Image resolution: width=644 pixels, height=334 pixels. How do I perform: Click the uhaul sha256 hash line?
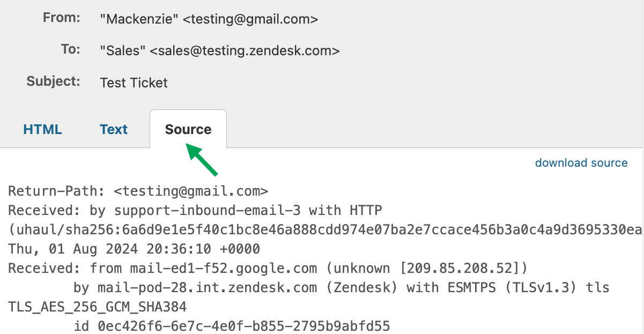click(x=322, y=229)
